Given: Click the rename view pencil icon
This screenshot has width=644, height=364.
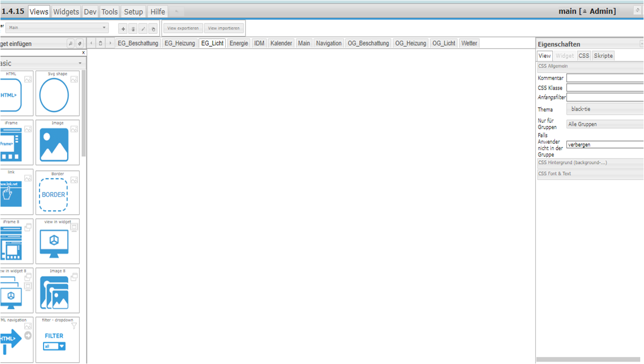Looking at the screenshot, I should click(143, 29).
